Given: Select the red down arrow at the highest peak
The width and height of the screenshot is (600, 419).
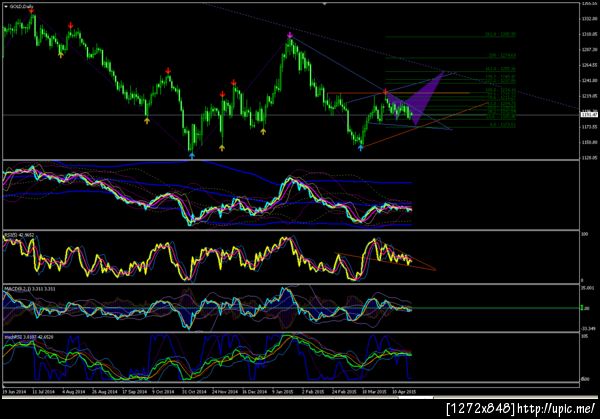Looking at the screenshot, I should (31, 11).
